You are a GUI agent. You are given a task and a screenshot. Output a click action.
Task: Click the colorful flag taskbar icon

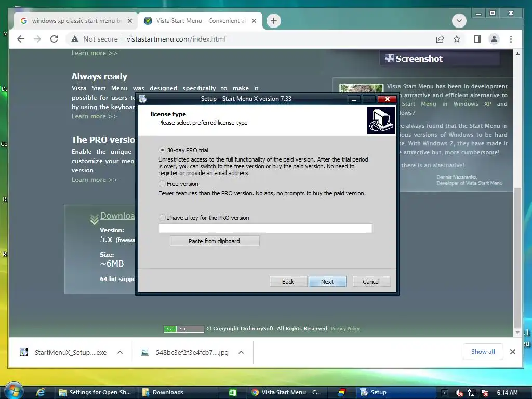click(342, 392)
